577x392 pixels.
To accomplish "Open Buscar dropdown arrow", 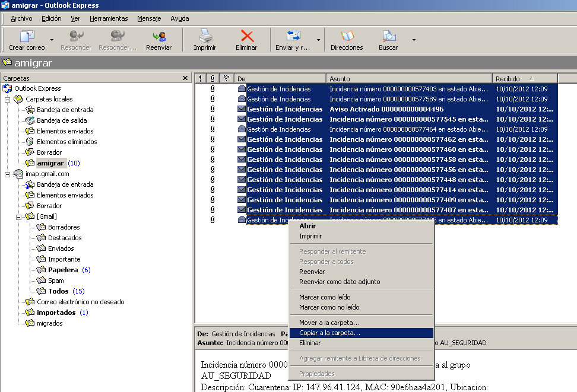I will tap(414, 40).
